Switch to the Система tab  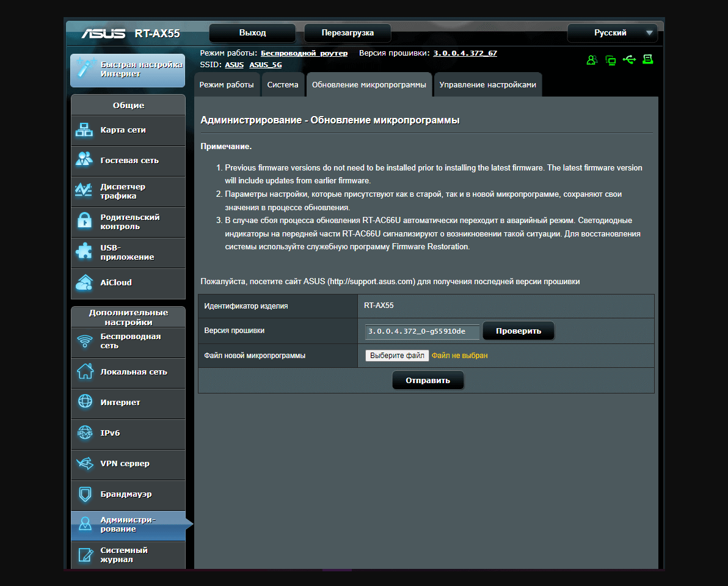pyautogui.click(x=283, y=84)
